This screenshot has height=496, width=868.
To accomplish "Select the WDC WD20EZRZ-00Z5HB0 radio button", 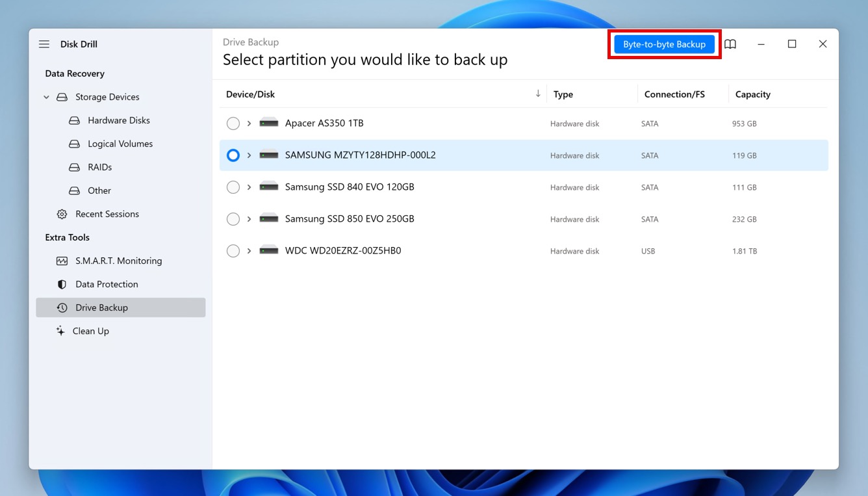I will tap(233, 251).
